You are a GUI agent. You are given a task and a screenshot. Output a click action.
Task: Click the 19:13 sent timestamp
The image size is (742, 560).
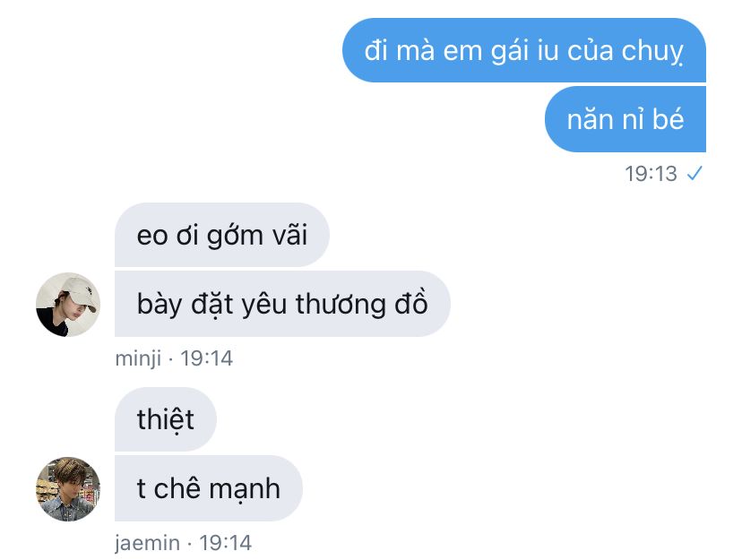(651, 174)
